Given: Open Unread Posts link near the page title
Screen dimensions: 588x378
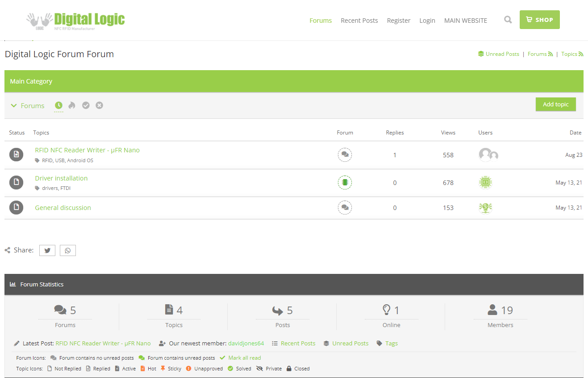Looking at the screenshot, I should click(x=498, y=54).
